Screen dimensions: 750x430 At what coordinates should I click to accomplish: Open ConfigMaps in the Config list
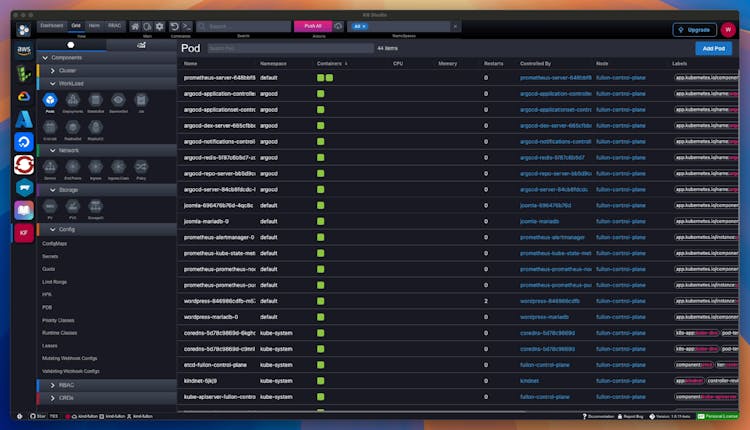click(55, 243)
